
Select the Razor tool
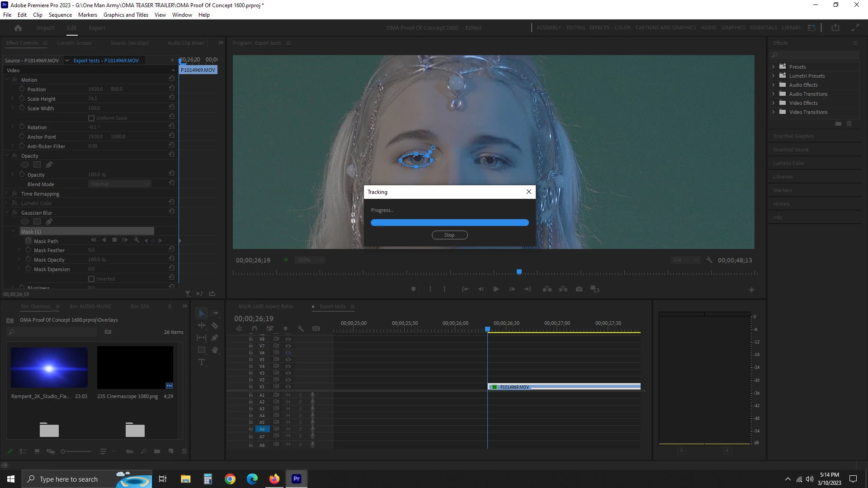click(x=215, y=325)
